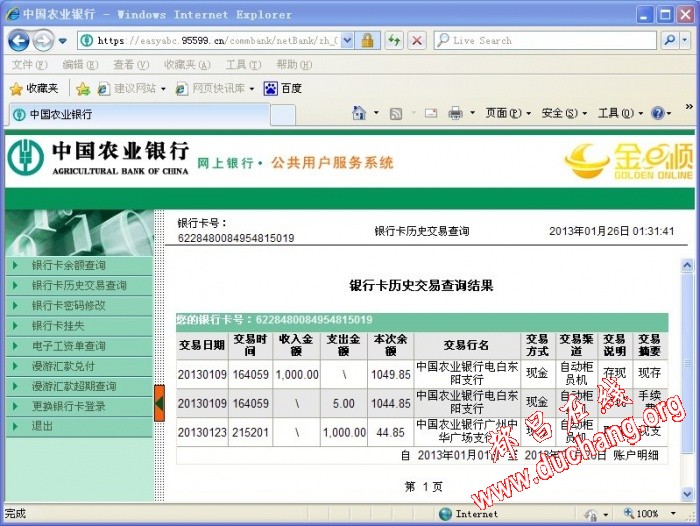The image size is (700, 526).
Task: Go forward with the browser Forward arrow
Action: (43, 41)
